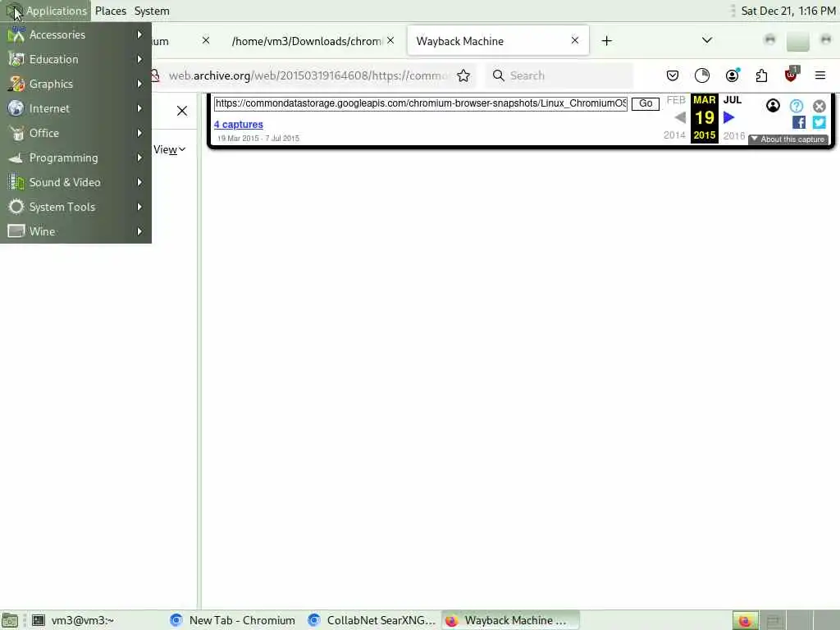Click the Applications menu in top panel
Viewport: 840px width, 630px height.
[x=47, y=11]
